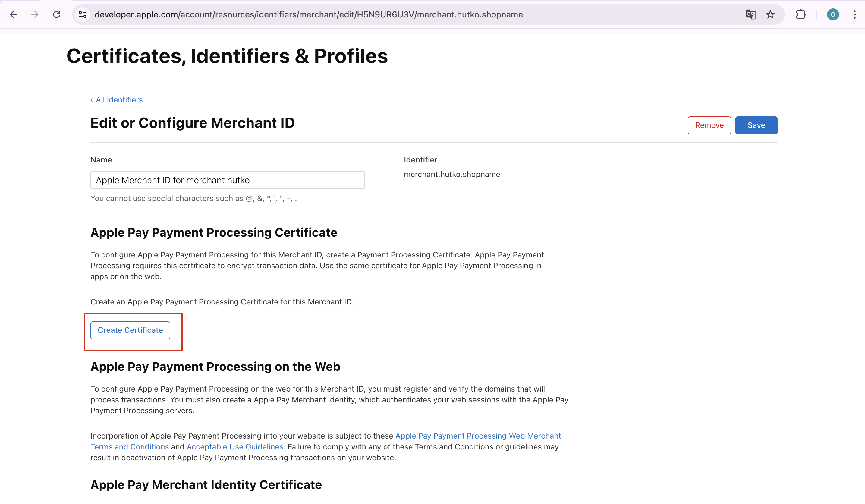Open the profile avatar menu

click(x=833, y=14)
